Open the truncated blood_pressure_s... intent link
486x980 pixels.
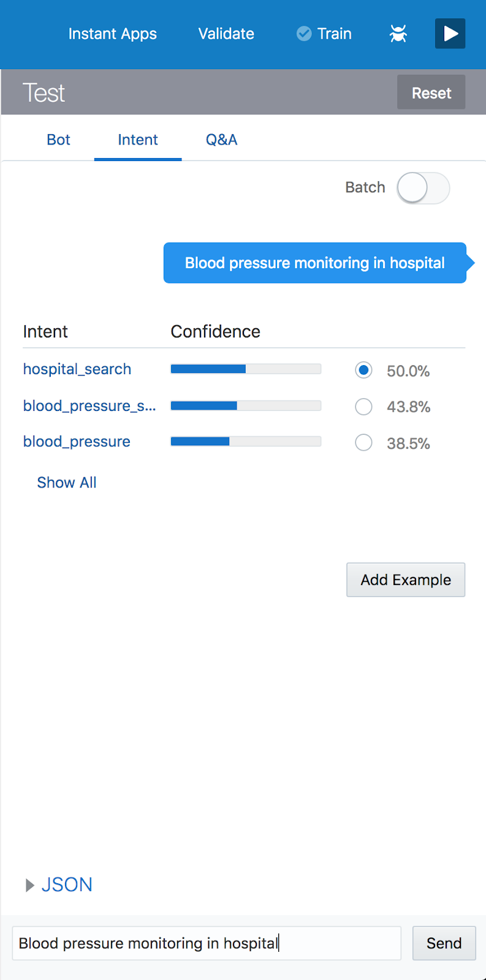[x=89, y=405]
